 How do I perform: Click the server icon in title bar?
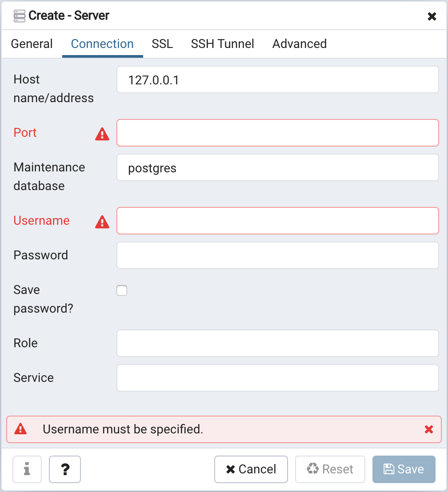tap(20, 16)
